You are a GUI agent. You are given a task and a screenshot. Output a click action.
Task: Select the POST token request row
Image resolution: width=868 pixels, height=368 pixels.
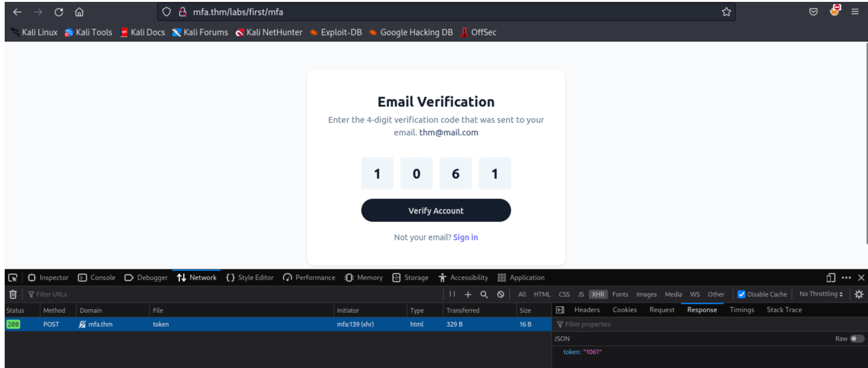tap(278, 325)
